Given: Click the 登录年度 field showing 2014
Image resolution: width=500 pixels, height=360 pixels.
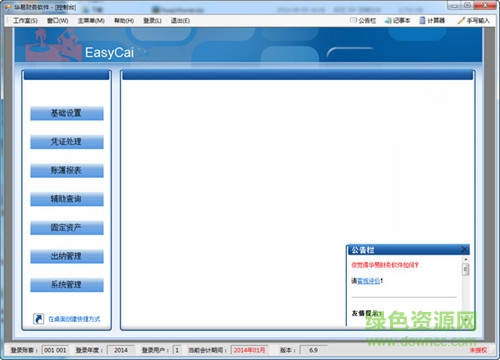Looking at the screenshot, I should tap(121, 350).
